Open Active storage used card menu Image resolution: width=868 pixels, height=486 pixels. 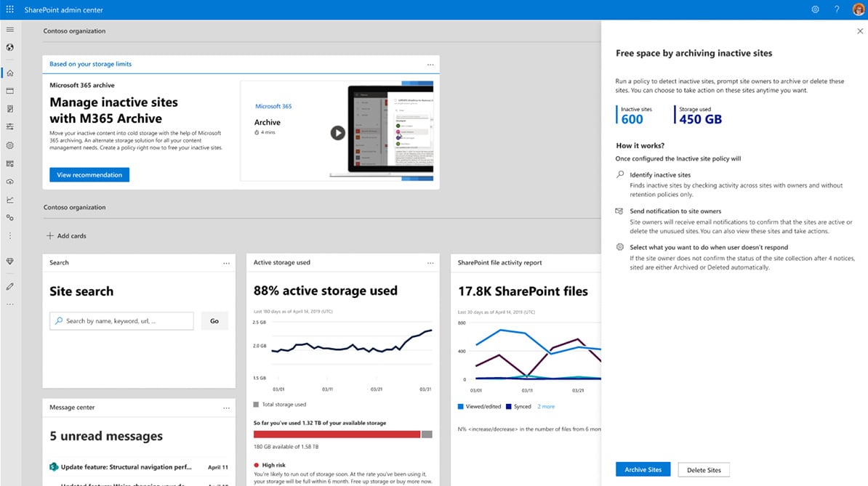(430, 264)
